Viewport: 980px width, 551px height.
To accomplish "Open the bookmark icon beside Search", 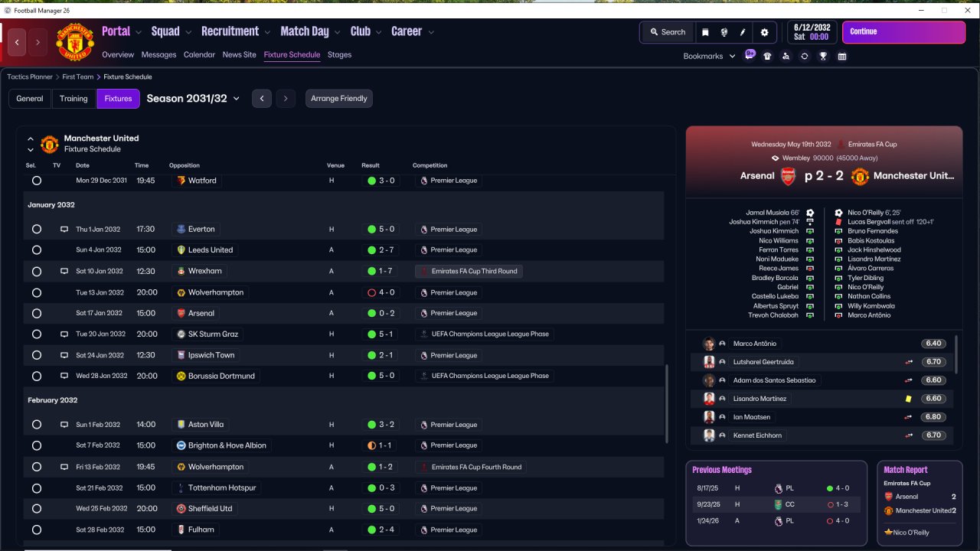I will coord(705,32).
